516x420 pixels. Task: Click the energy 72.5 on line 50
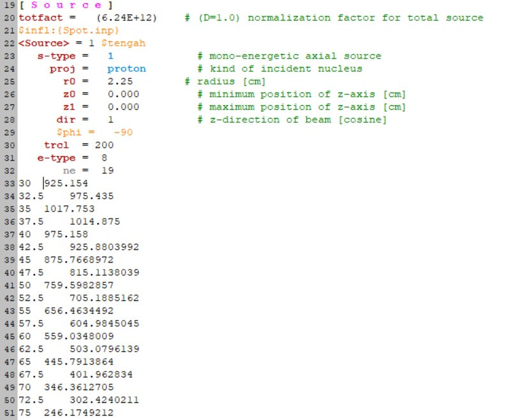(x=31, y=400)
